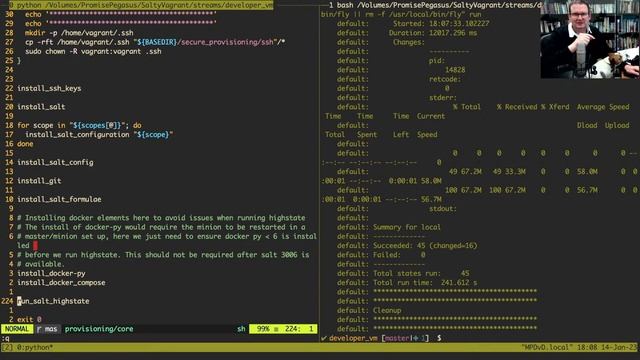The width and height of the screenshot is (640, 360).
Task: Click the 99% position indicator in statusline
Action: pyautogui.click(x=263, y=329)
